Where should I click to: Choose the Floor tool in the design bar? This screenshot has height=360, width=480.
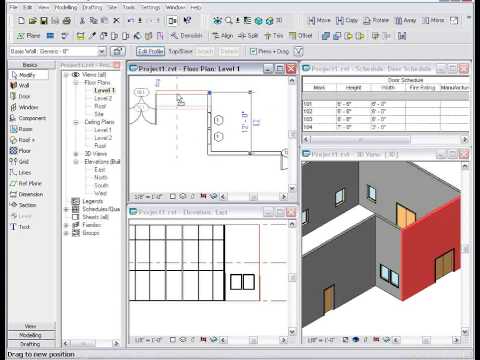tap(20, 151)
